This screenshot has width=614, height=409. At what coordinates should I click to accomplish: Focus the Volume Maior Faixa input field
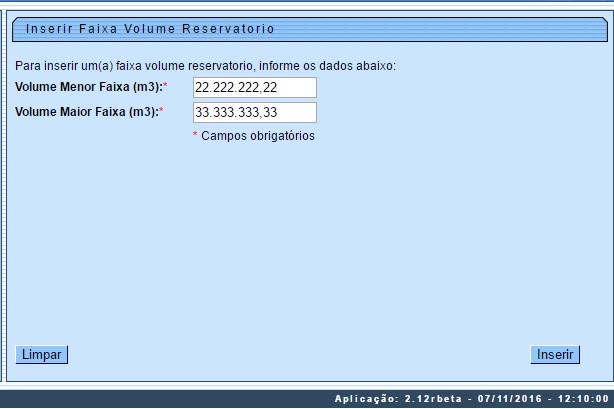click(x=254, y=112)
